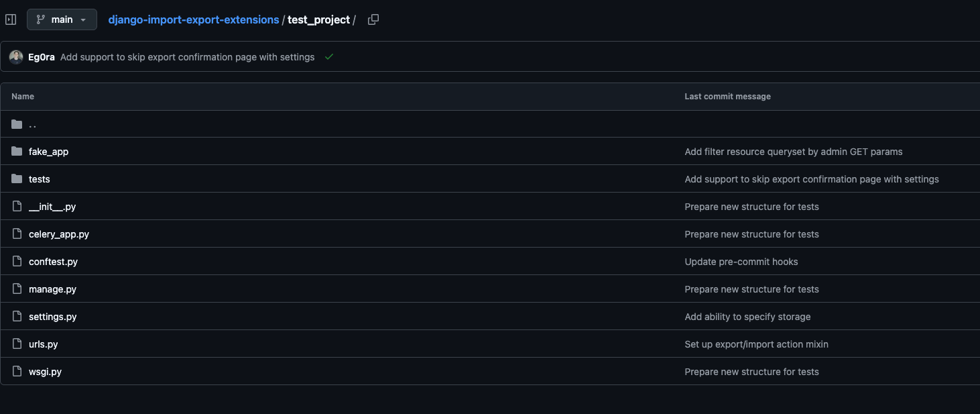Click the file icon beside settings.py
The image size is (980, 414).
tap(17, 317)
